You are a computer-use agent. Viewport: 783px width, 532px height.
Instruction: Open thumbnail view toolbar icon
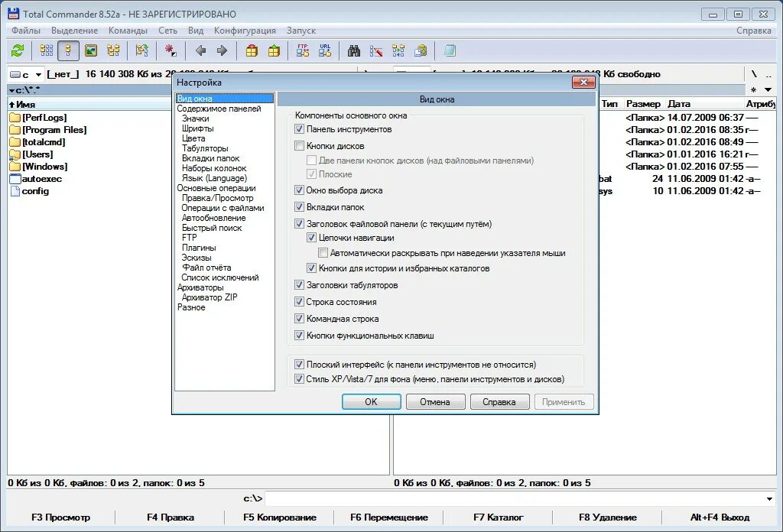(91, 50)
